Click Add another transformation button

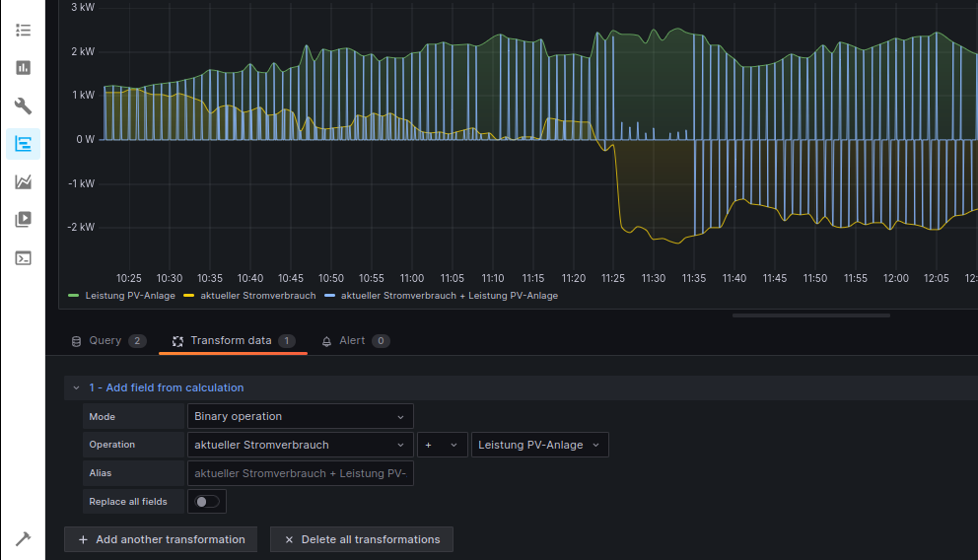(x=161, y=539)
